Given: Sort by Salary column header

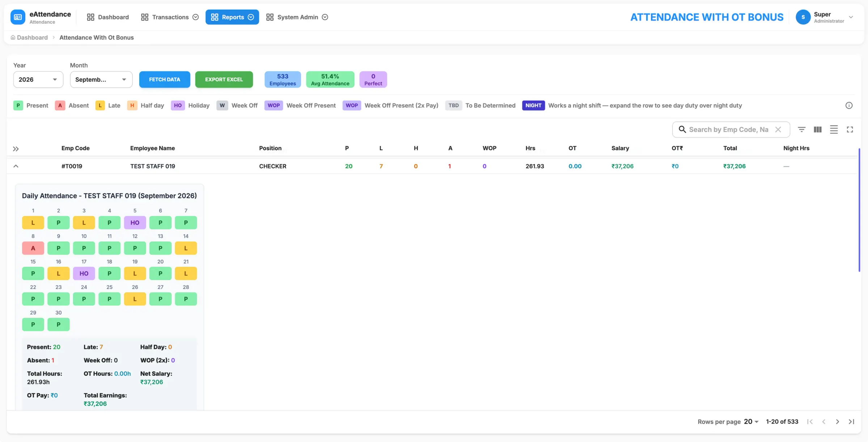Looking at the screenshot, I should tap(620, 148).
